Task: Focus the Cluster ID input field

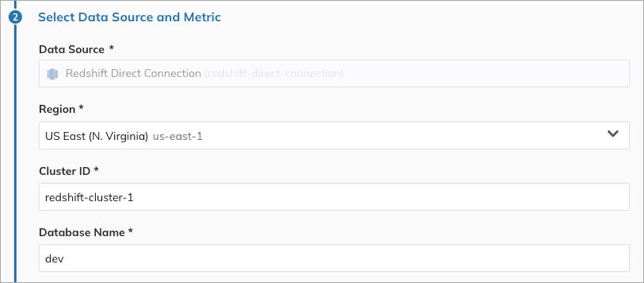Action: tap(334, 197)
